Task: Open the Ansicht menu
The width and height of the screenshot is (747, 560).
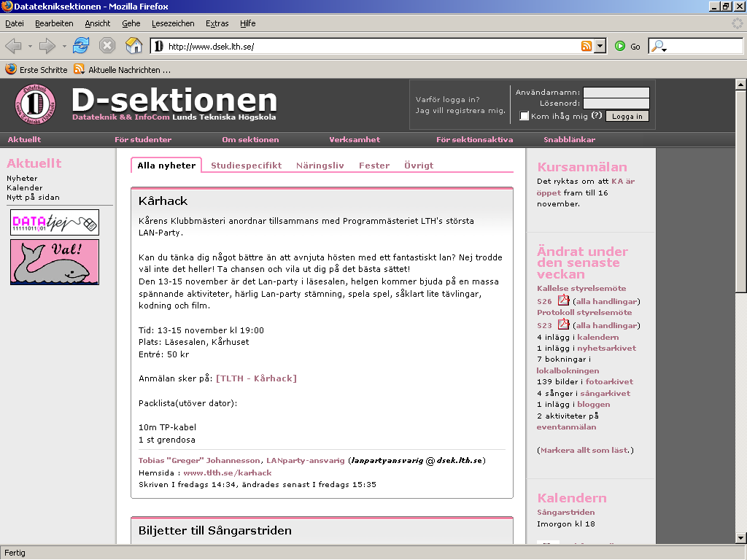Action: (x=98, y=23)
